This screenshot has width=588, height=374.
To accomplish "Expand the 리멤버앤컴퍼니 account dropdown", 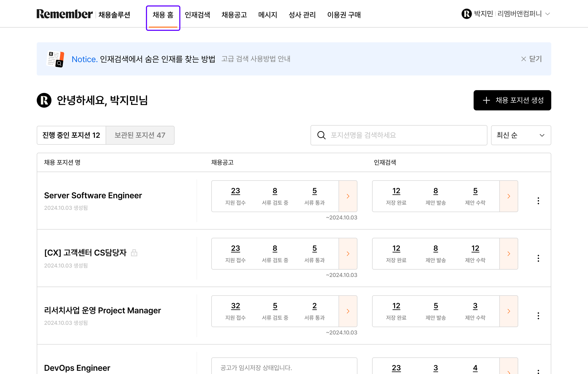I will 548,14.
